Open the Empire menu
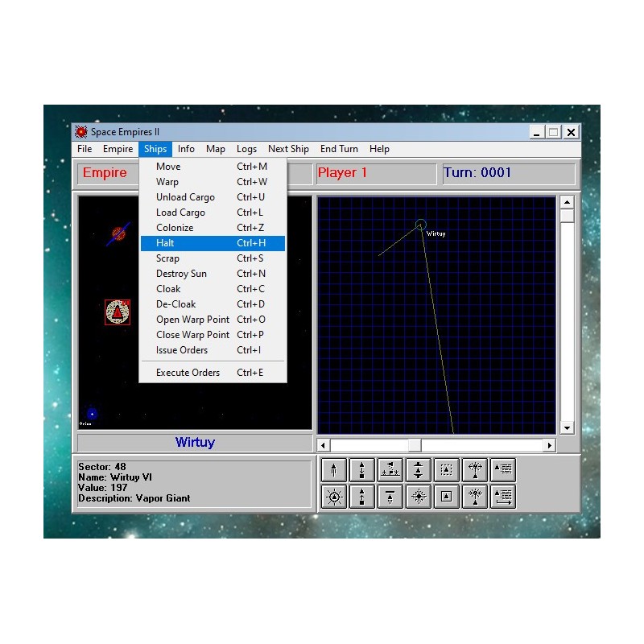The image size is (644, 644). 118,149
